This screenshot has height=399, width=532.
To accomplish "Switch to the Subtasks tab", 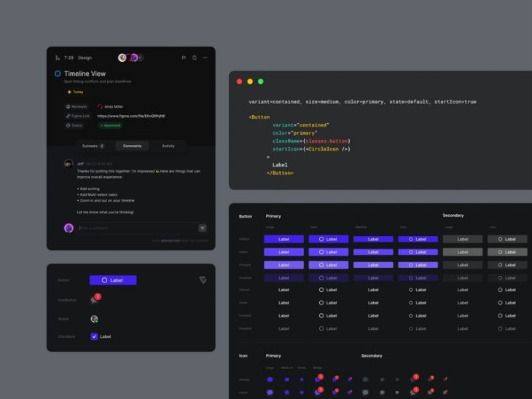I will click(x=93, y=146).
